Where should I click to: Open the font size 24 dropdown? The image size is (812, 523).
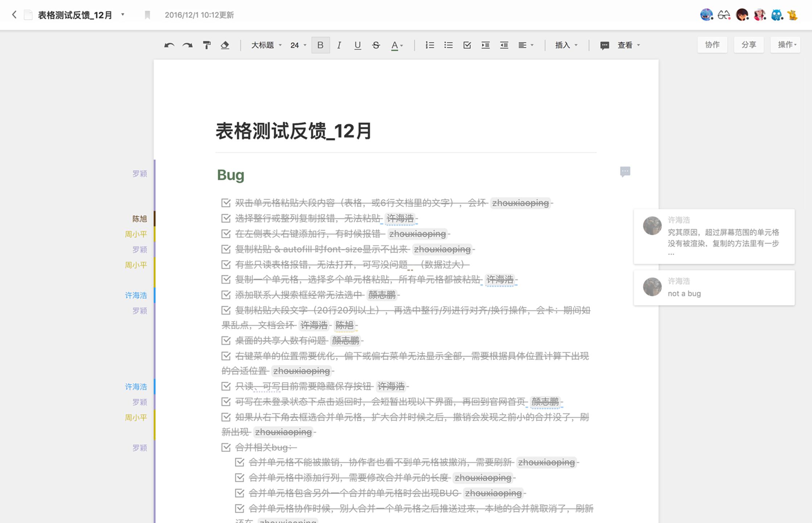point(298,45)
